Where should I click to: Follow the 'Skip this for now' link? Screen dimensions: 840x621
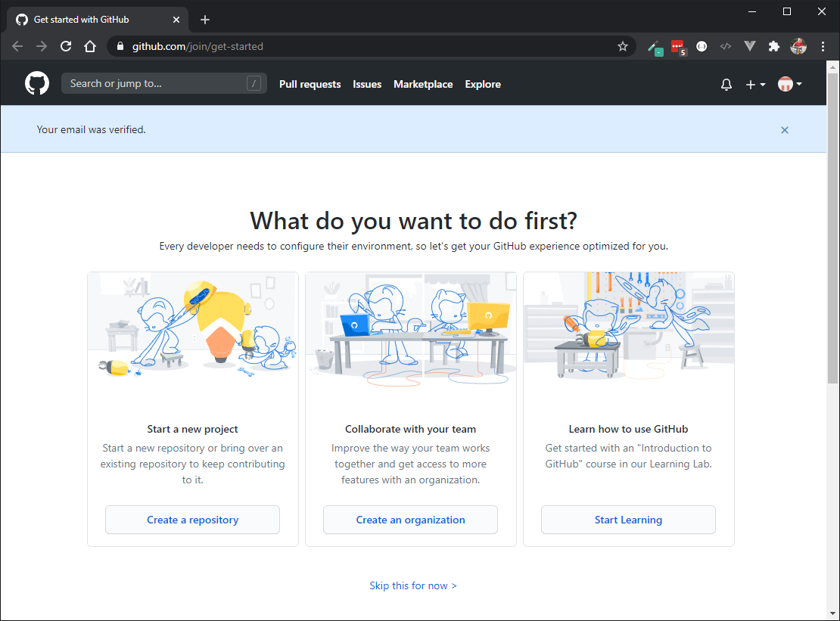413,585
